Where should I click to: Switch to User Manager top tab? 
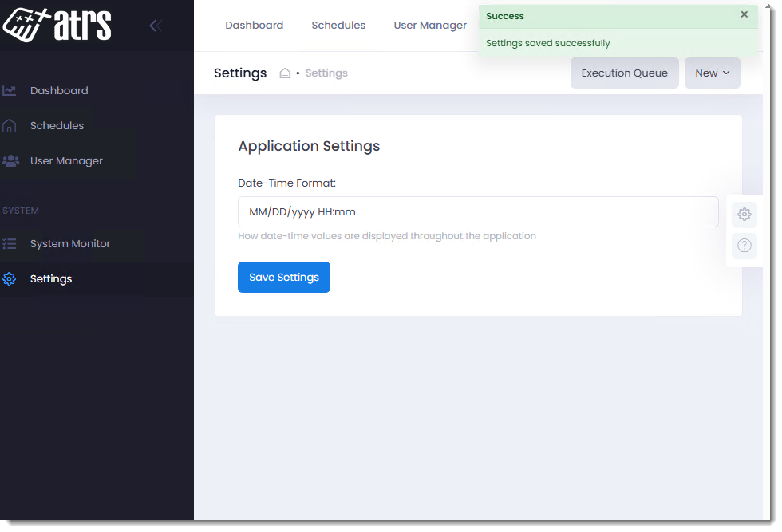tap(430, 26)
